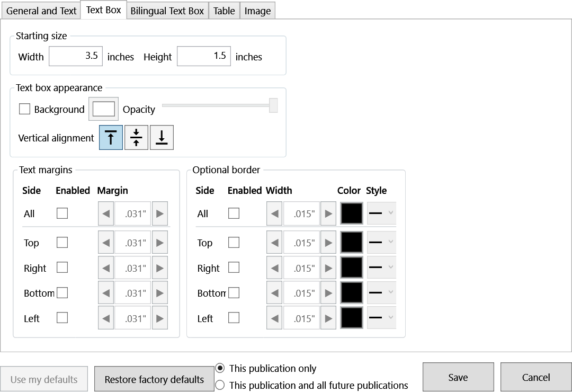Enable Top text margin checkbox
Viewport: 572px width, 392px height.
62,243
